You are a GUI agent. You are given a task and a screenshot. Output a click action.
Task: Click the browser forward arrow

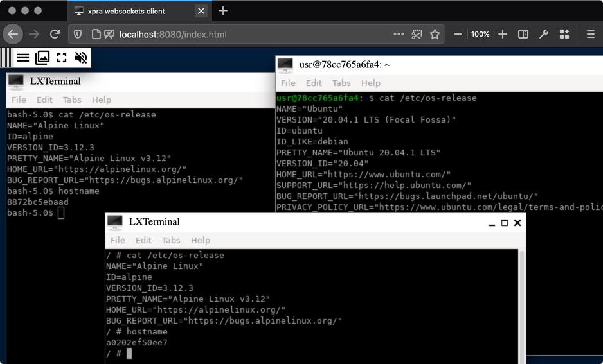click(x=34, y=34)
